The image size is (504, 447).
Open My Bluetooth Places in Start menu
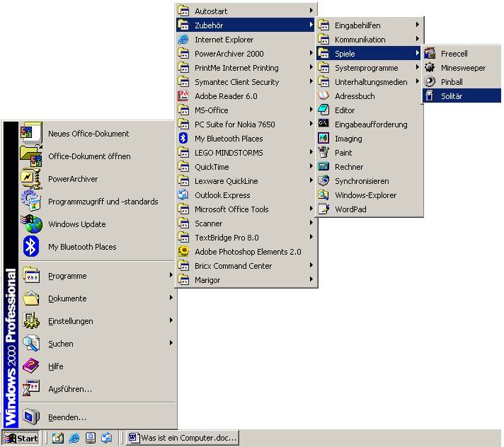tap(97, 247)
